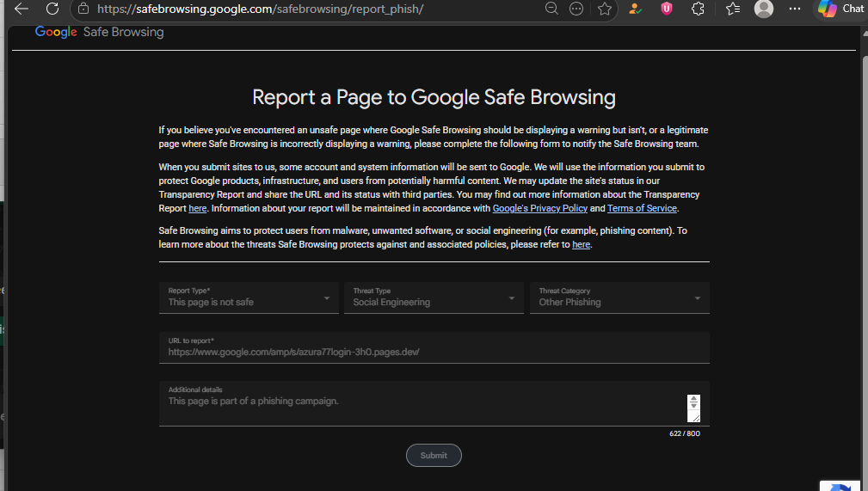Open the orange person extension icon
This screenshot has width=868, height=491.
click(x=636, y=9)
